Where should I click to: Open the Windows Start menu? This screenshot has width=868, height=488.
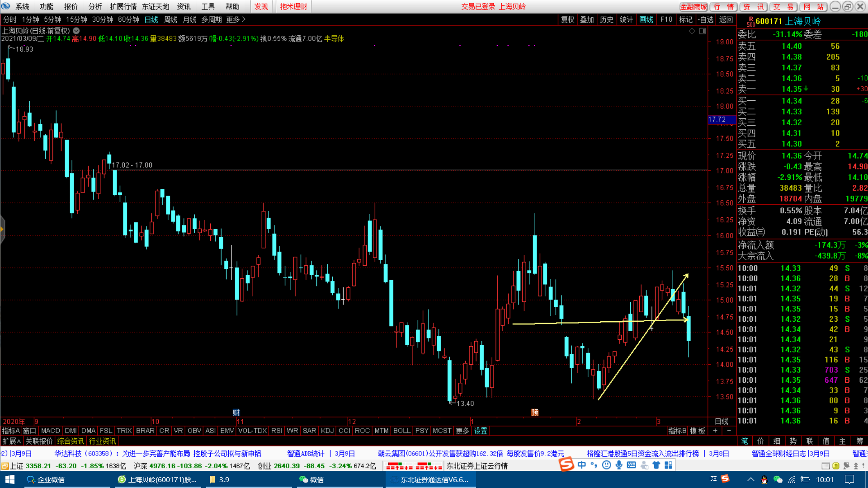coord(10,479)
